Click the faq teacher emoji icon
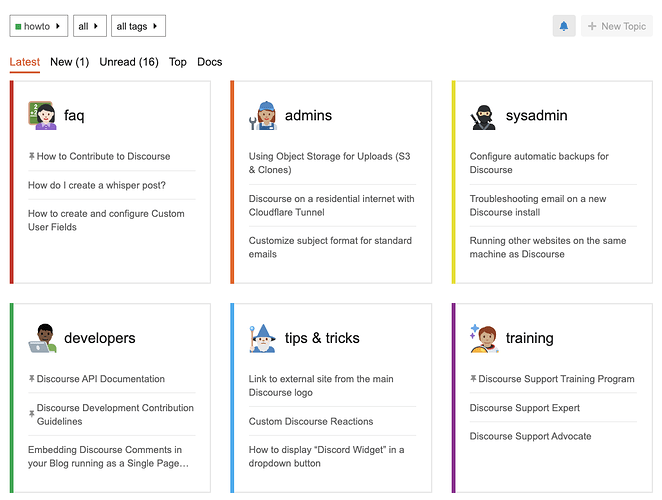 [x=42, y=115]
